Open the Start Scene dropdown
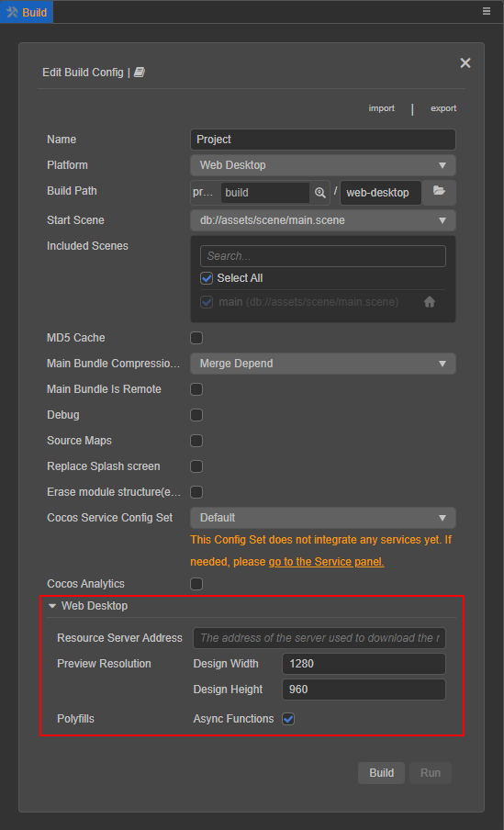The height and width of the screenshot is (830, 504). [323, 220]
